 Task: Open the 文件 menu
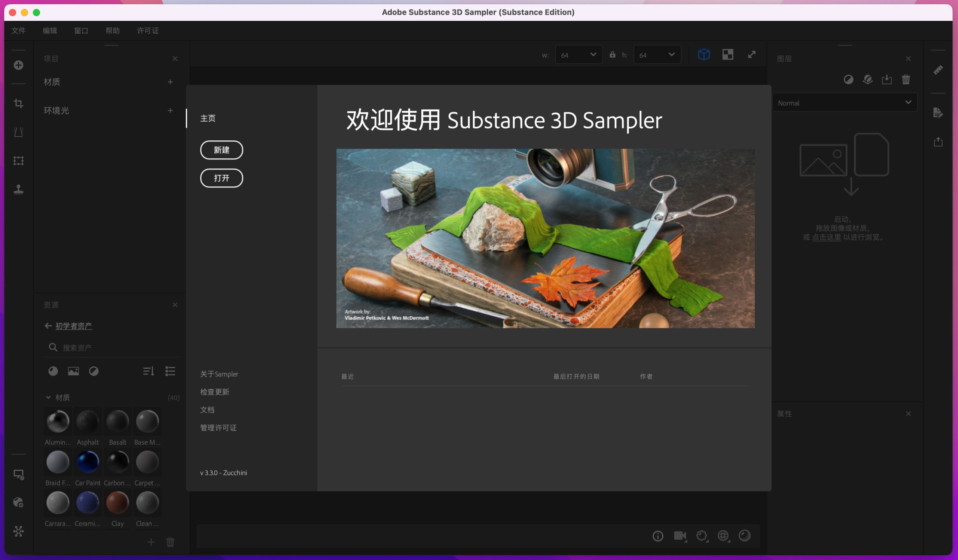[18, 30]
